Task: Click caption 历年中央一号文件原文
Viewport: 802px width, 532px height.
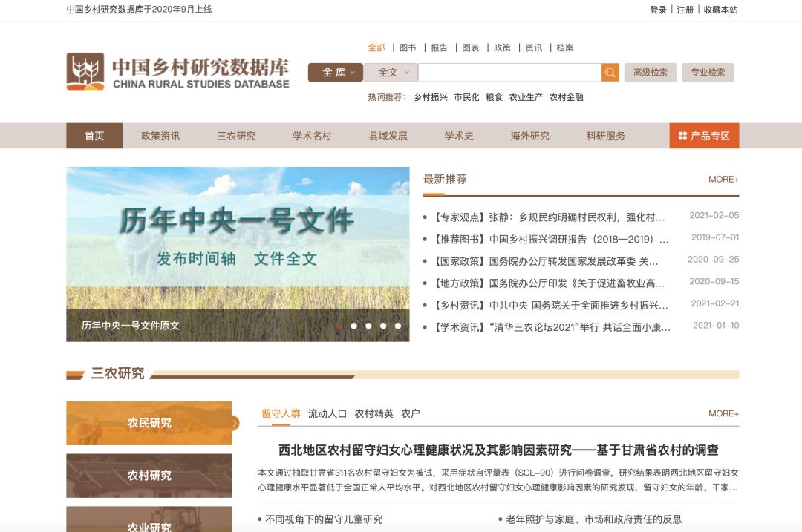Action: click(131, 326)
